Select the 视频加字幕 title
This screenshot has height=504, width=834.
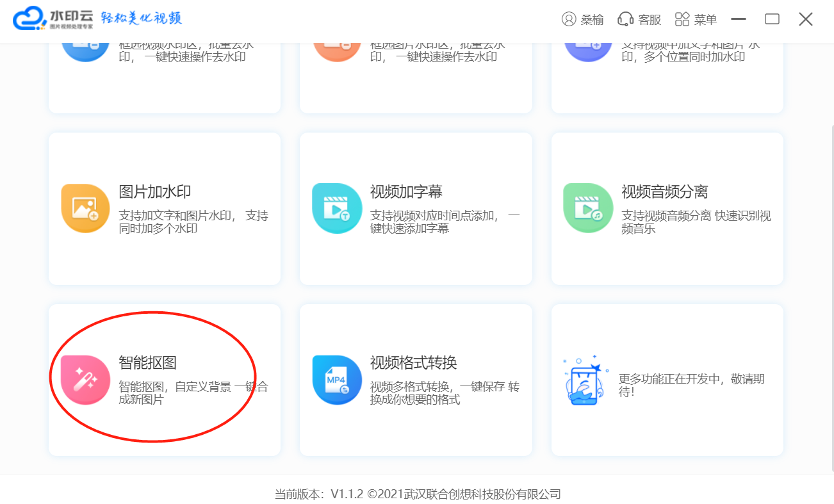(x=406, y=191)
